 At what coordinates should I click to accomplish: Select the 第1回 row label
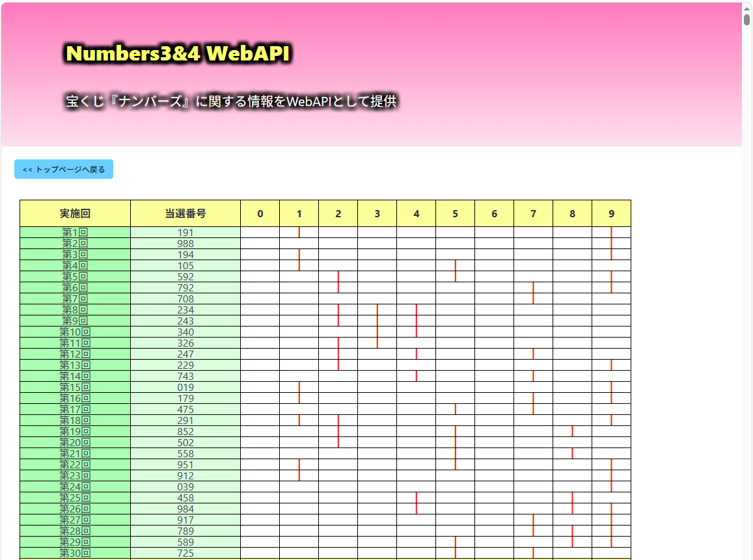pos(75,232)
